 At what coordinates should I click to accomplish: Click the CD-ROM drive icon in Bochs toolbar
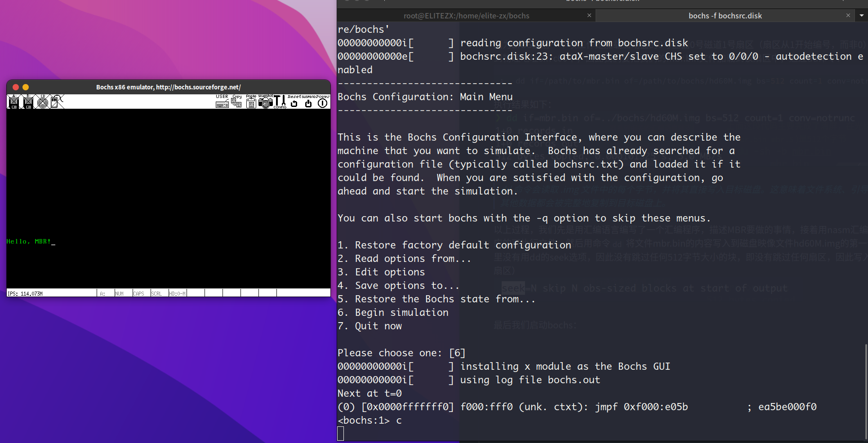coord(43,102)
